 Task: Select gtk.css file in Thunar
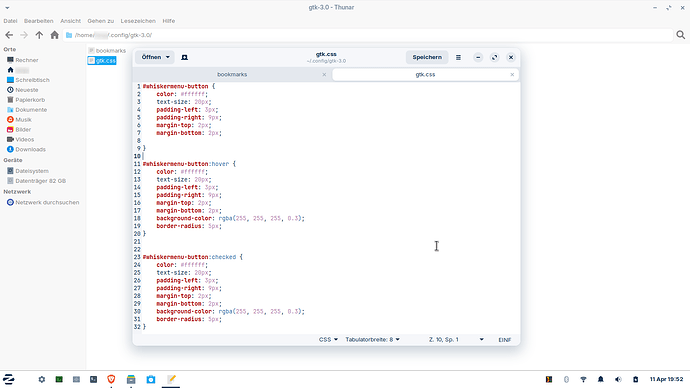tap(102, 61)
